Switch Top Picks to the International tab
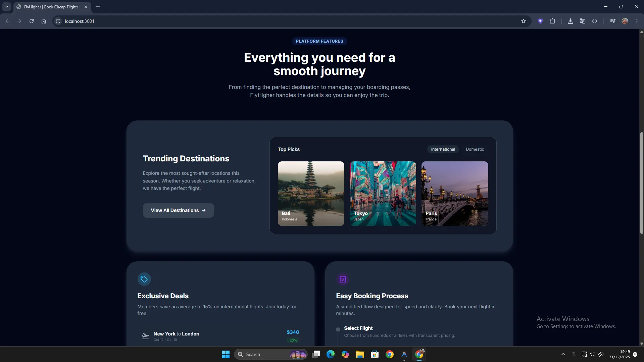Screen dimensions: 644x362 [x=443, y=149]
